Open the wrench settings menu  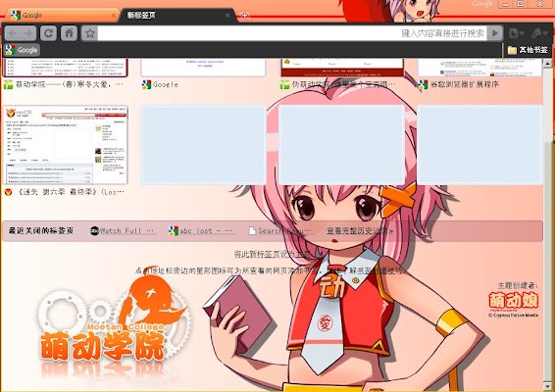pyautogui.click(x=539, y=33)
